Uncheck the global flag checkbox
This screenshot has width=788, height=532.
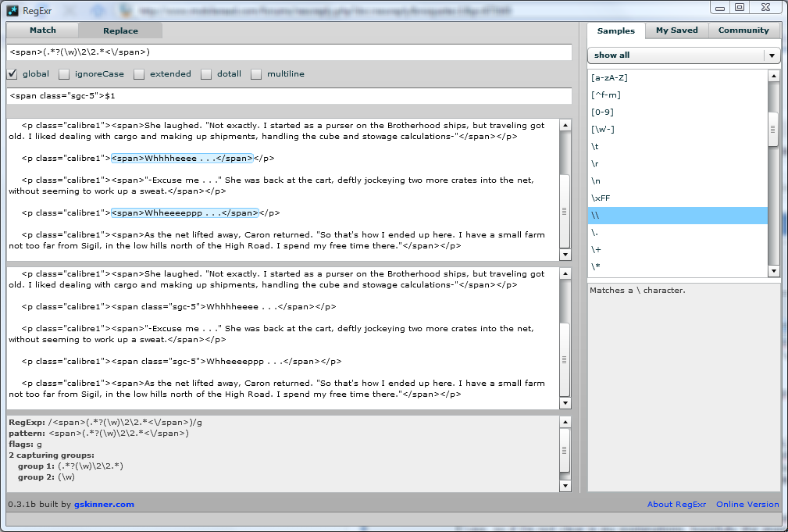point(12,74)
